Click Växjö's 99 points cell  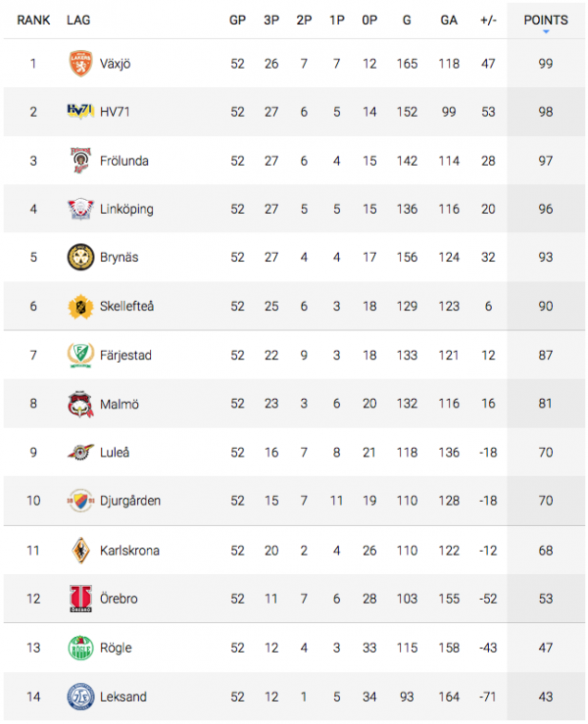[x=546, y=64]
